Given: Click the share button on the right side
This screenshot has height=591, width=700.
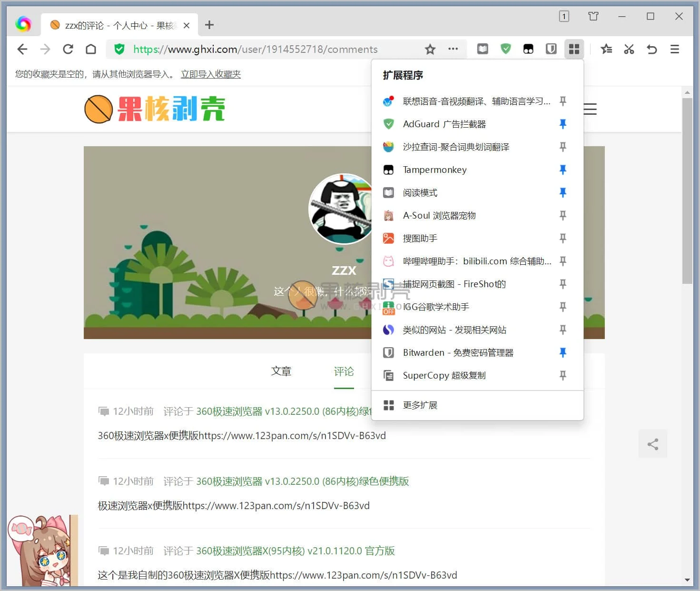Looking at the screenshot, I should point(653,444).
